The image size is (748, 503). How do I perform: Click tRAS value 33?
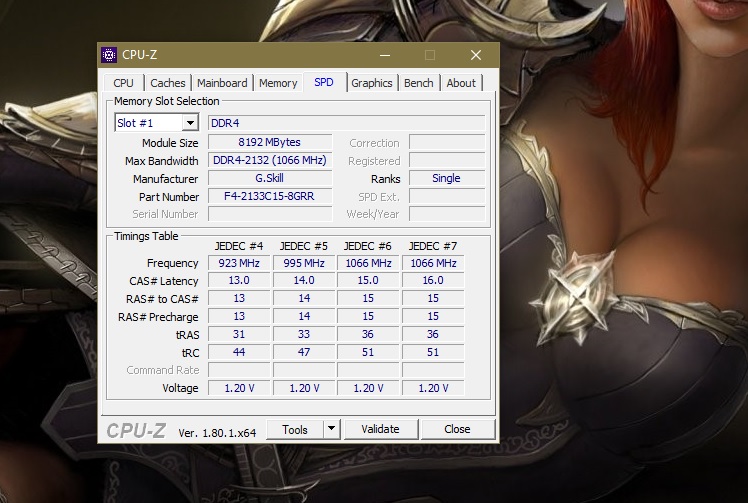[x=304, y=334]
